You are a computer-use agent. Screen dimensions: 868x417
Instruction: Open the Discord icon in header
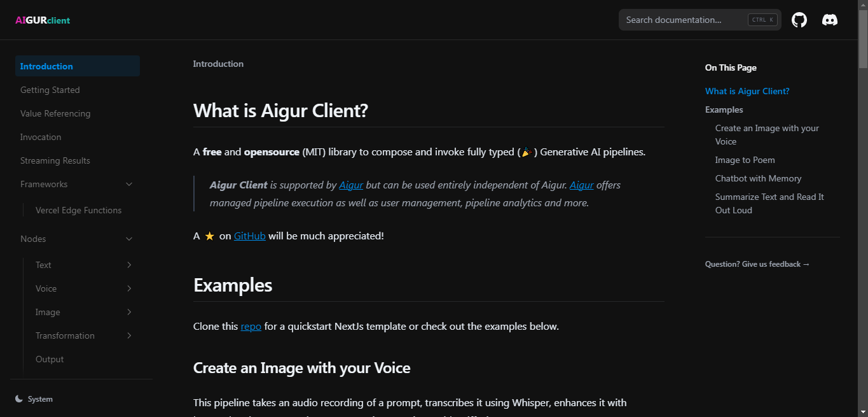click(830, 20)
